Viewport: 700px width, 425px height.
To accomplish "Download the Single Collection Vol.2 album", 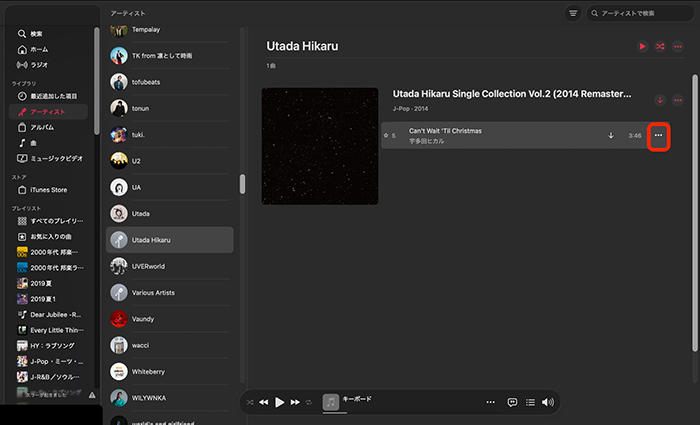I will coord(660,100).
